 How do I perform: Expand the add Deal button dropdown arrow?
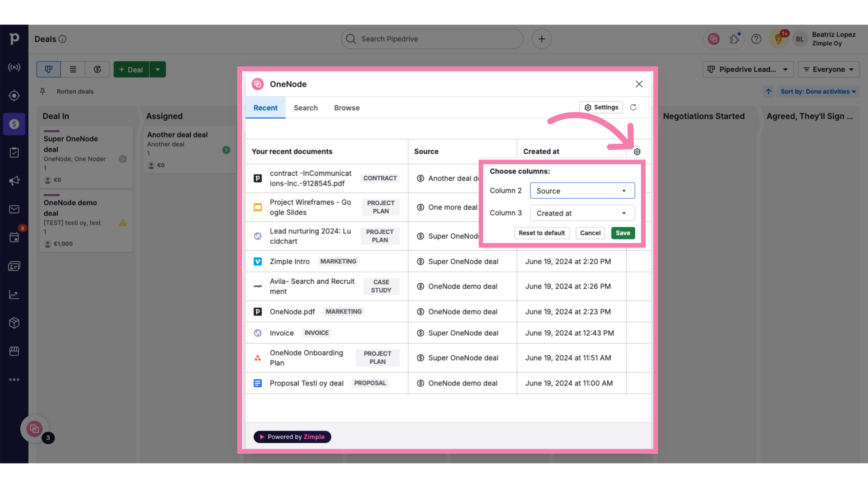coord(158,69)
